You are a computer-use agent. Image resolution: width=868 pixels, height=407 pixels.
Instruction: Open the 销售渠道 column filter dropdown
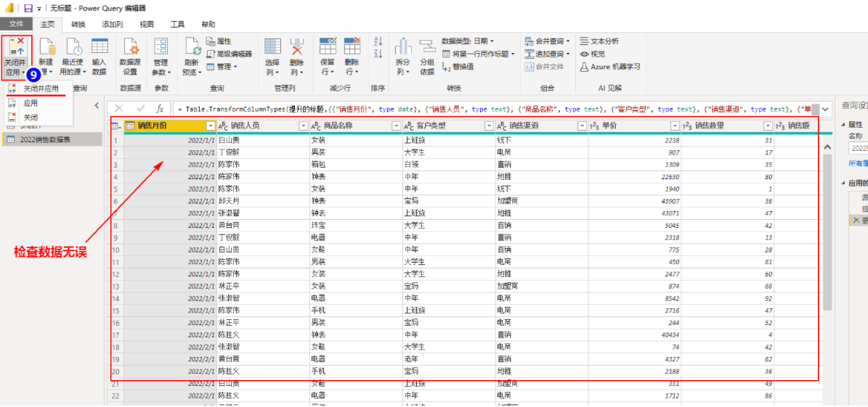point(583,126)
